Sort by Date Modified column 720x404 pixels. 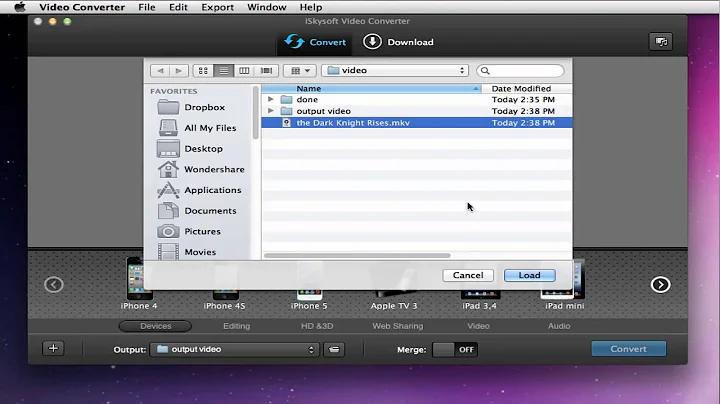(x=527, y=89)
